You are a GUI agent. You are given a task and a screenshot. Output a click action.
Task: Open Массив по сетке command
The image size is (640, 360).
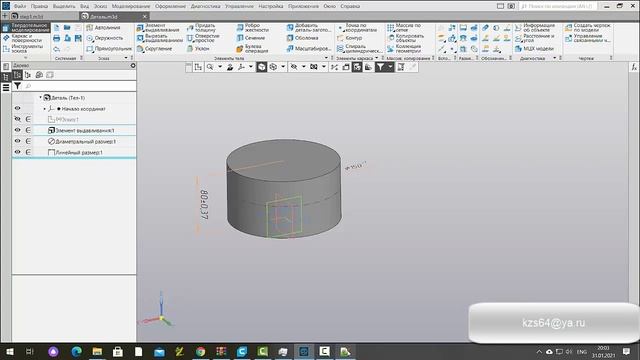(x=404, y=27)
